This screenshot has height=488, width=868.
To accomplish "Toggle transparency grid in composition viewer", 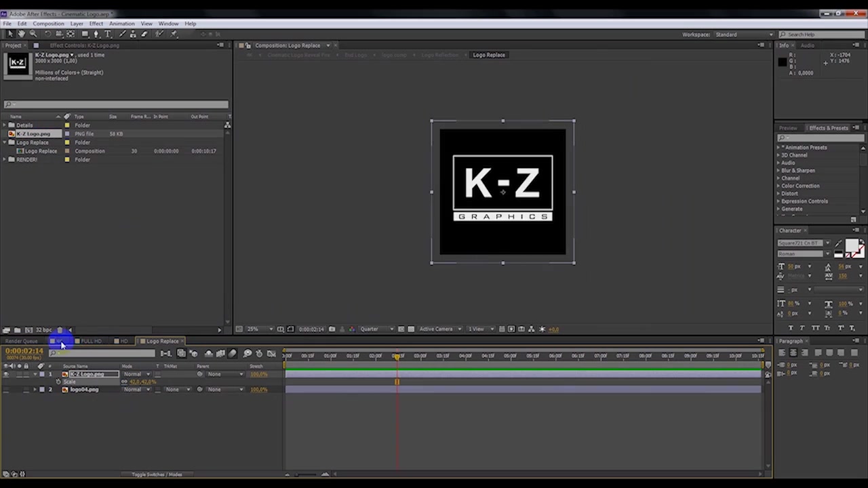I will 411,329.
